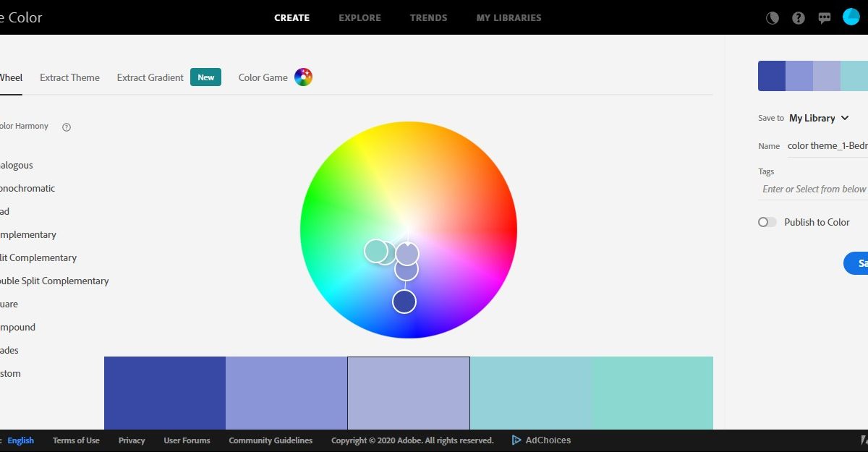Go to the Explore menu
This screenshot has width=868, height=452.
coord(359,17)
